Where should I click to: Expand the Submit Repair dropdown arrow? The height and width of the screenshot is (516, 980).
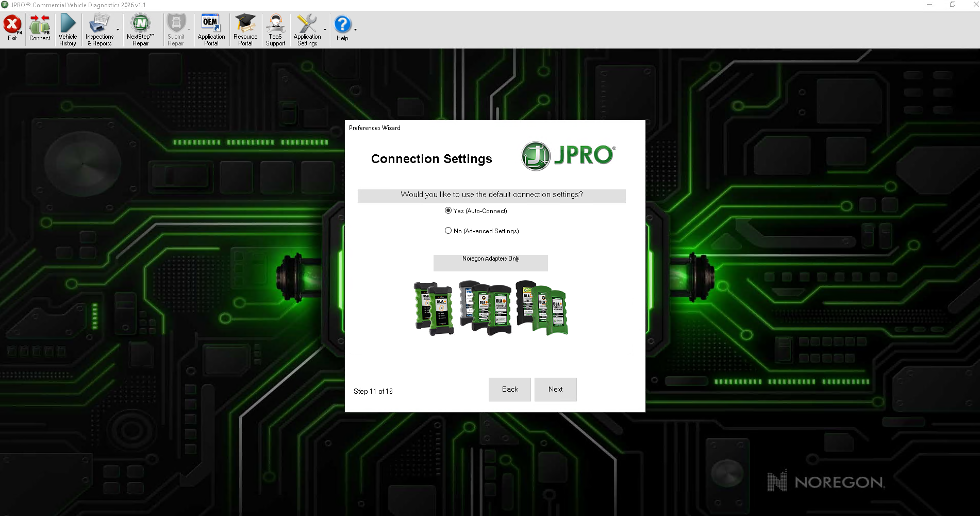[x=189, y=30]
